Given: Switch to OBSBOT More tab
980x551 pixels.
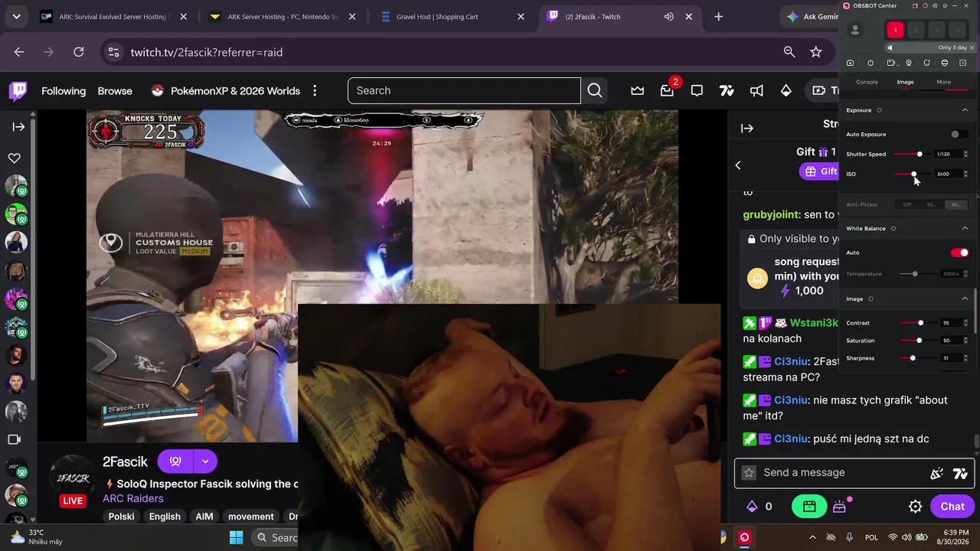Looking at the screenshot, I should point(944,82).
